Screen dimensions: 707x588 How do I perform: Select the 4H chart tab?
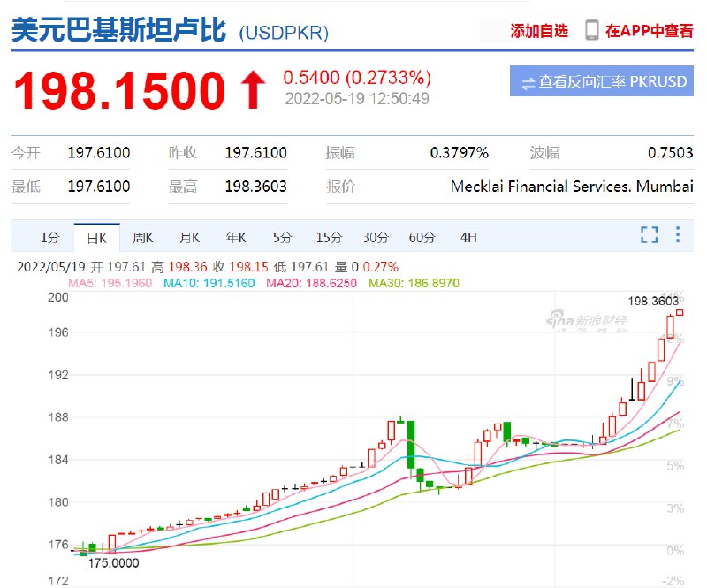pyautogui.click(x=468, y=237)
